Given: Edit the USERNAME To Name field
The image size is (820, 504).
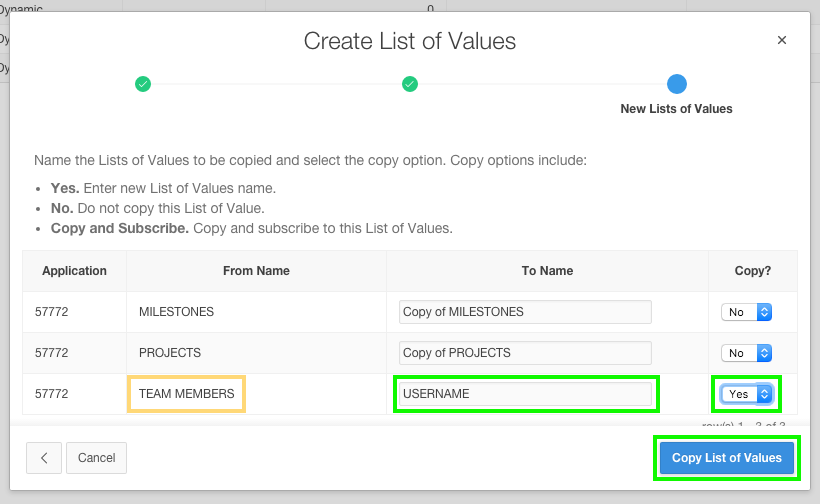Looking at the screenshot, I should coord(525,394).
